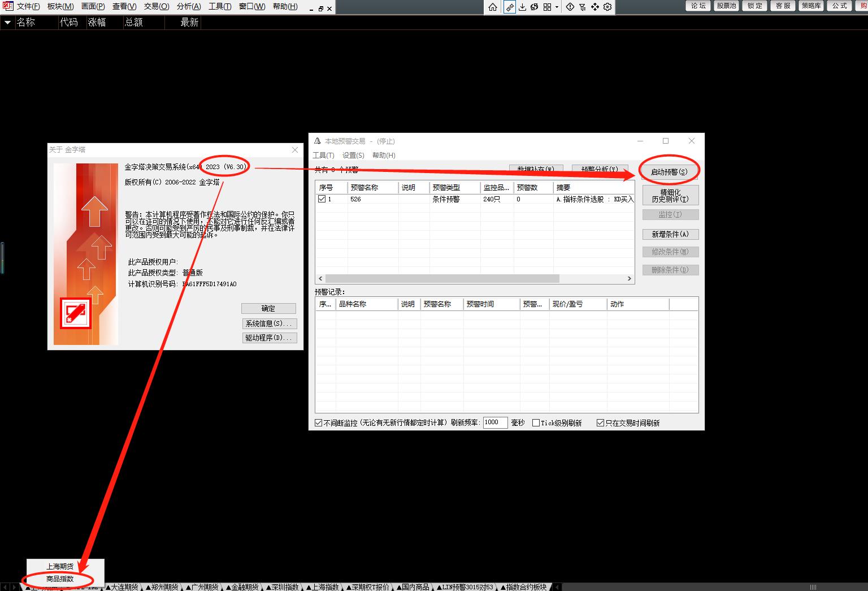
Task: Open the 板块(M) menu
Action: click(60, 6)
